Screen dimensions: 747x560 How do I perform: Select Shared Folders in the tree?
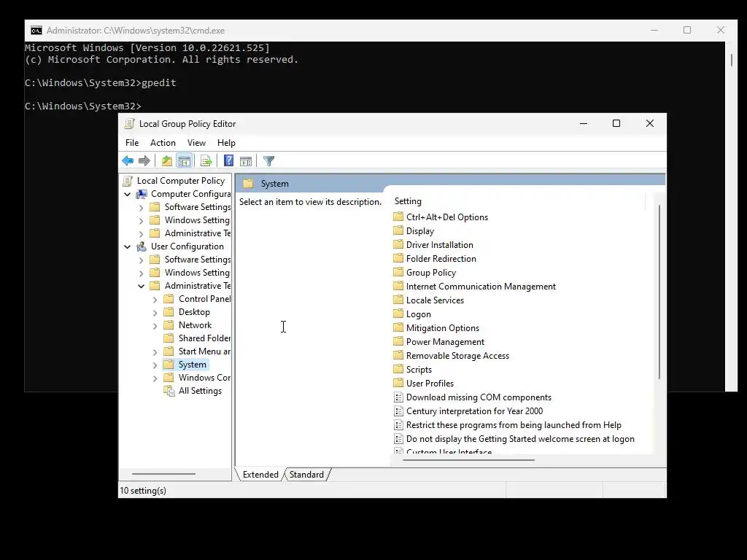pos(204,338)
